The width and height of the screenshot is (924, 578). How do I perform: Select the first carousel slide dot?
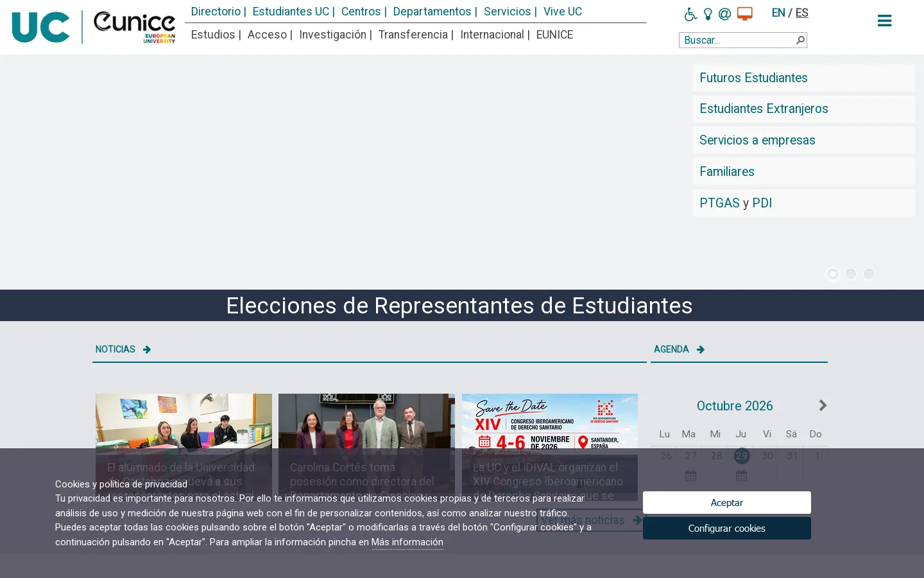click(832, 274)
